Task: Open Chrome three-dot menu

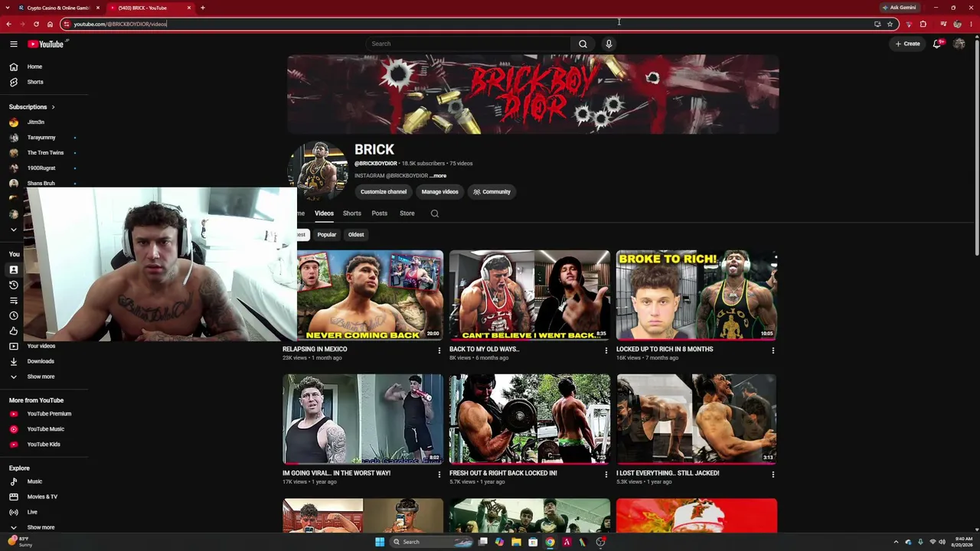Action: 972,24
